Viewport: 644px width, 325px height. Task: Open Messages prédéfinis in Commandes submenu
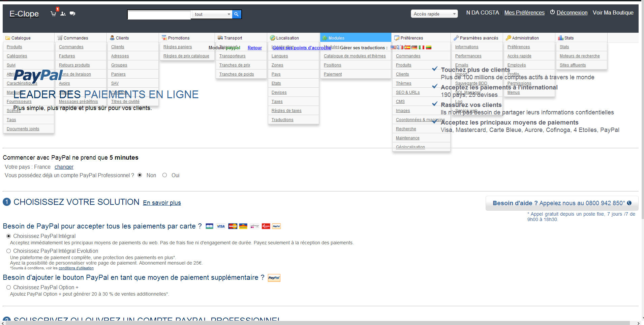click(78, 102)
